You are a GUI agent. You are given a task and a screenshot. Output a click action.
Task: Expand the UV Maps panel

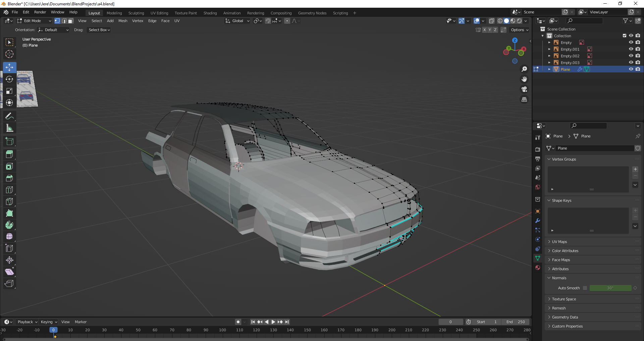tap(559, 242)
